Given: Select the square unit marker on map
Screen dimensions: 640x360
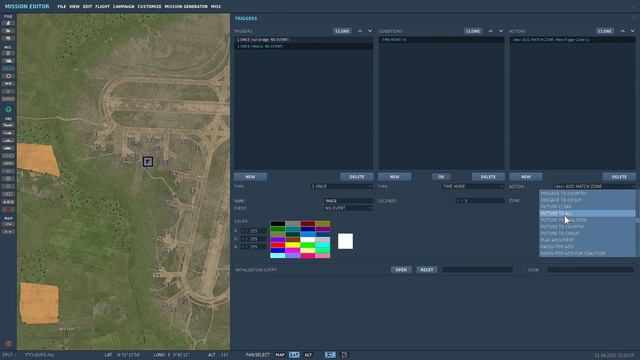Looking at the screenshot, I should [x=148, y=162].
